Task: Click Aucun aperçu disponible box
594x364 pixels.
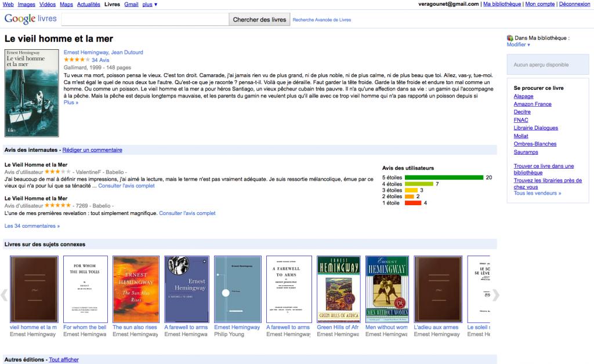Action: [x=548, y=65]
